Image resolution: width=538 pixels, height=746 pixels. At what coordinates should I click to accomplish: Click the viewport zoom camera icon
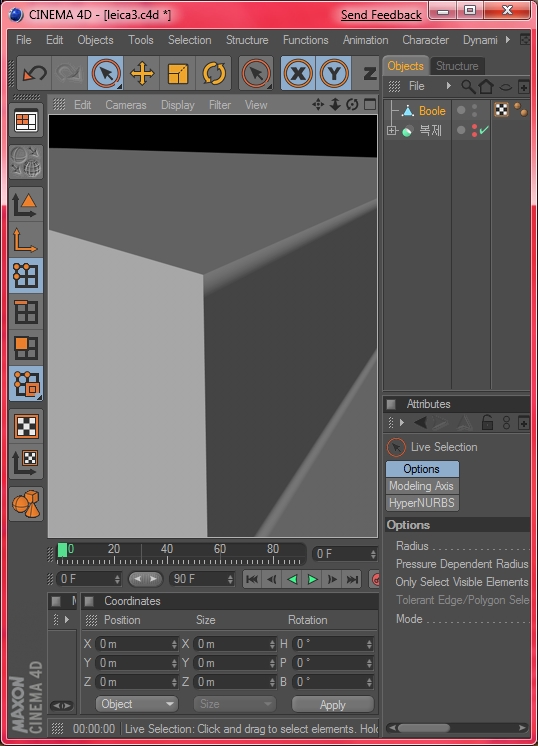pyautogui.click(x=335, y=104)
